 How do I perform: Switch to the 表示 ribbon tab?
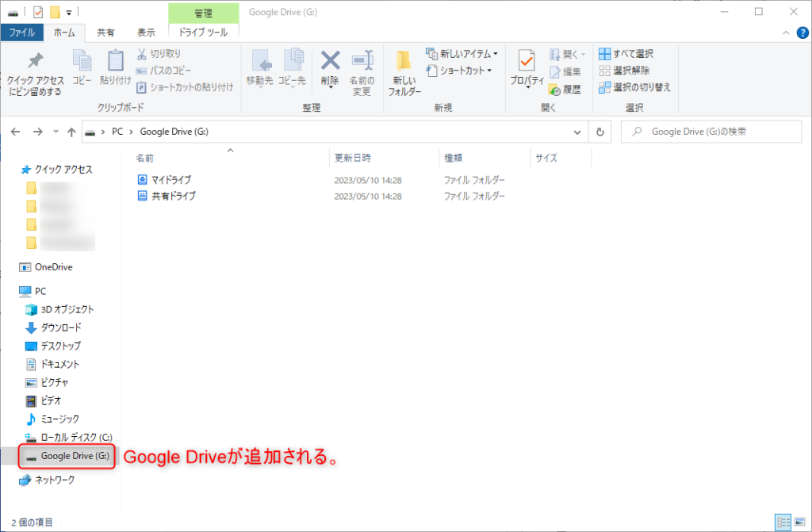(x=146, y=33)
